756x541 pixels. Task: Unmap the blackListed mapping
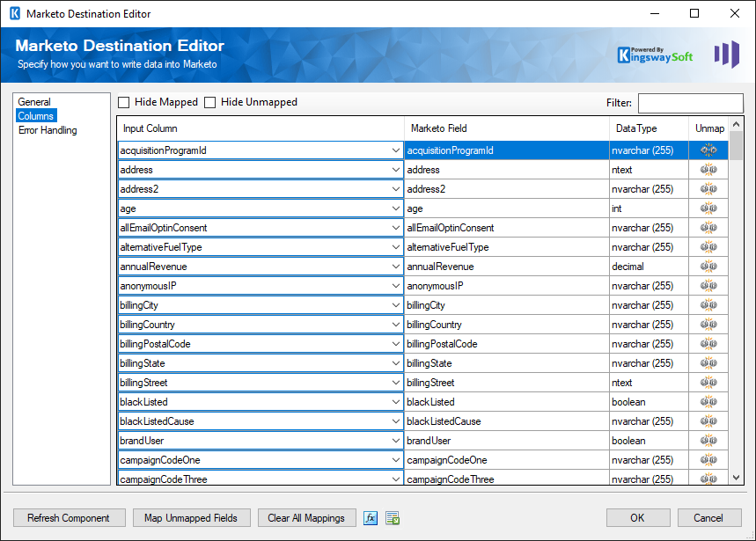coord(708,402)
